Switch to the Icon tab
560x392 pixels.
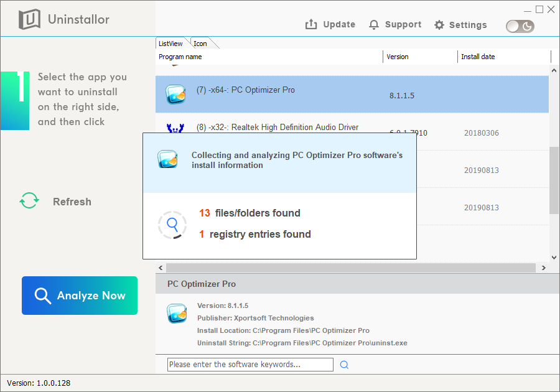[x=201, y=44]
